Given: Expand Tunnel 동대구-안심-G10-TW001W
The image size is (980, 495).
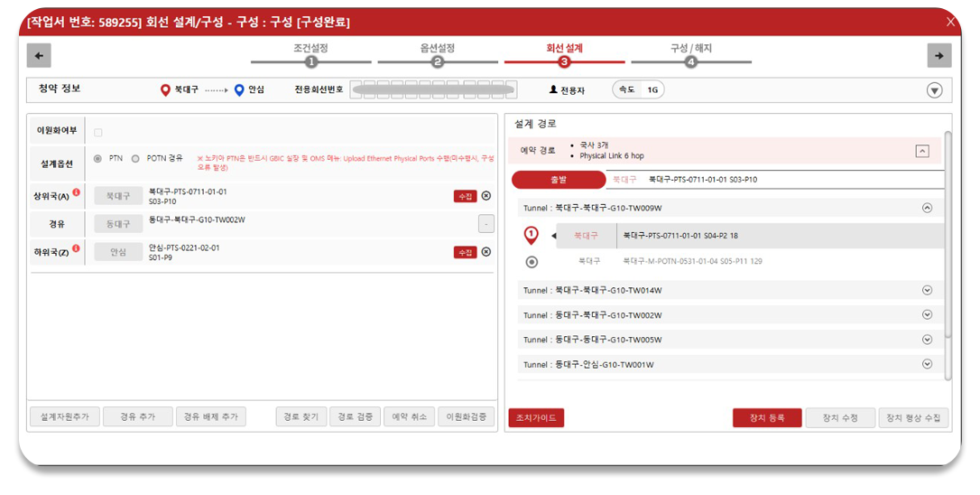Looking at the screenshot, I should click(927, 364).
